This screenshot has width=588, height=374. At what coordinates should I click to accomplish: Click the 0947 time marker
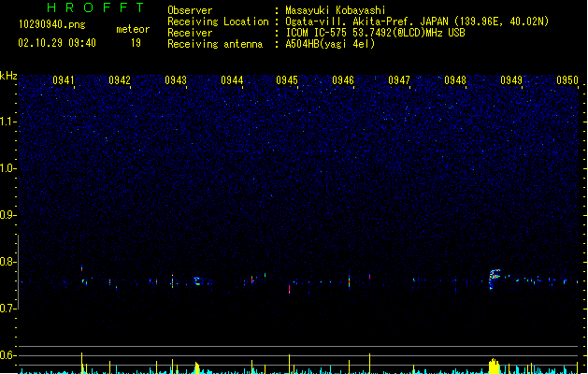tap(399, 80)
